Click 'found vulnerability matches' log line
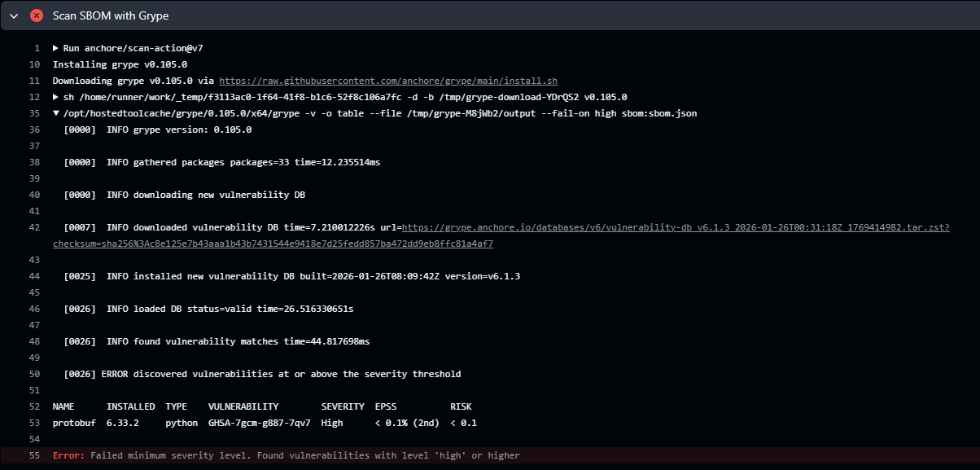The height and width of the screenshot is (470, 980). (217, 341)
